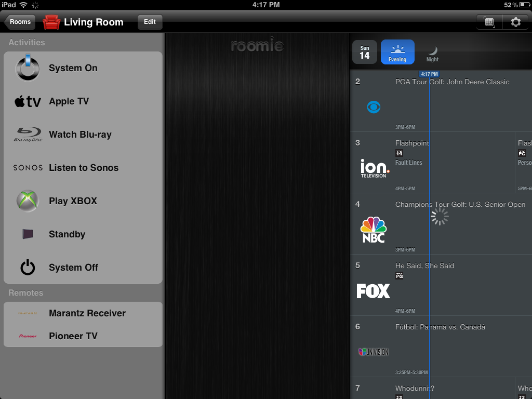This screenshot has height=399, width=532.
Task: Start the Play XBOX activity
Action: pos(83,201)
